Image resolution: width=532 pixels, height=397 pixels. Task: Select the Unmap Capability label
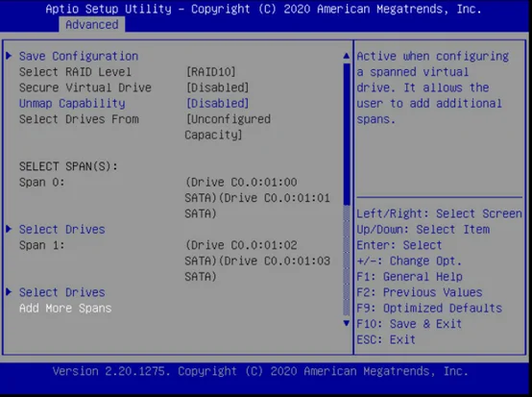coord(72,103)
